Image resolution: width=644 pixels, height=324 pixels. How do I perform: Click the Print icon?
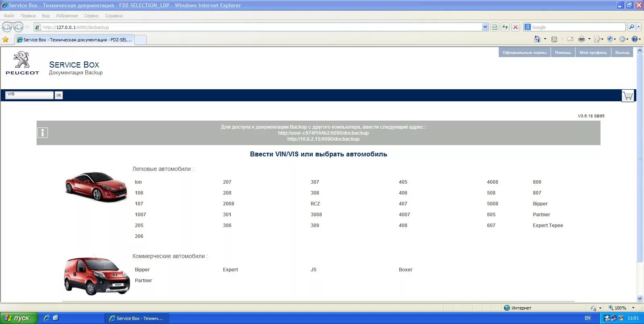[581, 39]
